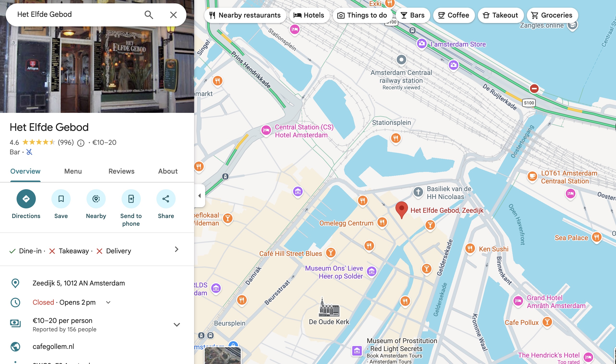Switch to the Overview tab

click(x=25, y=171)
